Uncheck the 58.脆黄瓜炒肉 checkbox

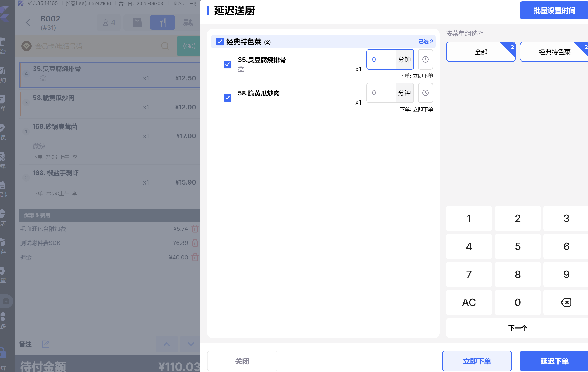pos(227,98)
